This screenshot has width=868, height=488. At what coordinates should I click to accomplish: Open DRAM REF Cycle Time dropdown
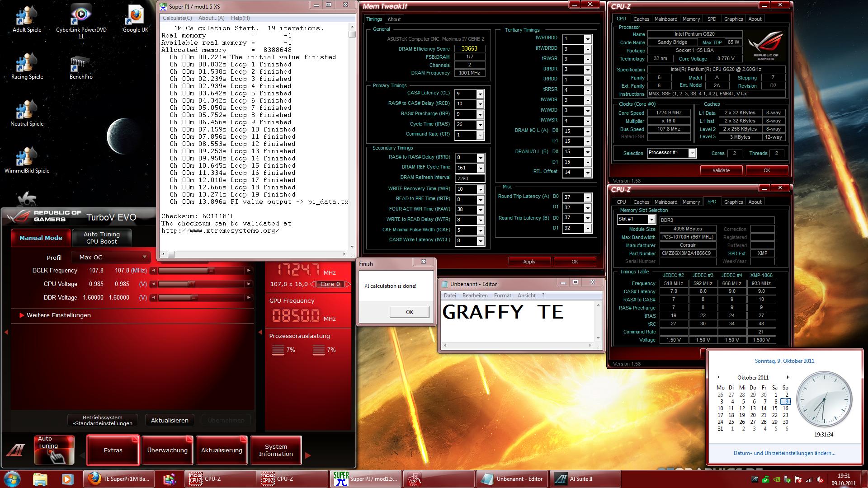480,168
